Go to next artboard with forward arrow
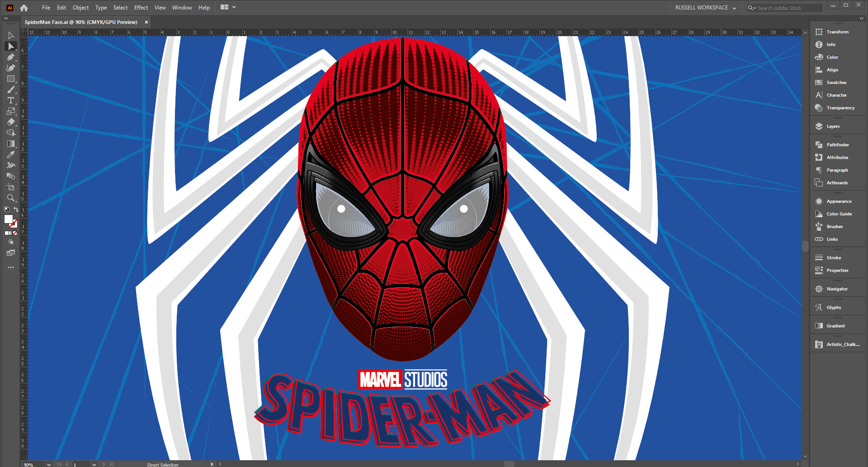Image resolution: width=868 pixels, height=467 pixels. [104, 464]
